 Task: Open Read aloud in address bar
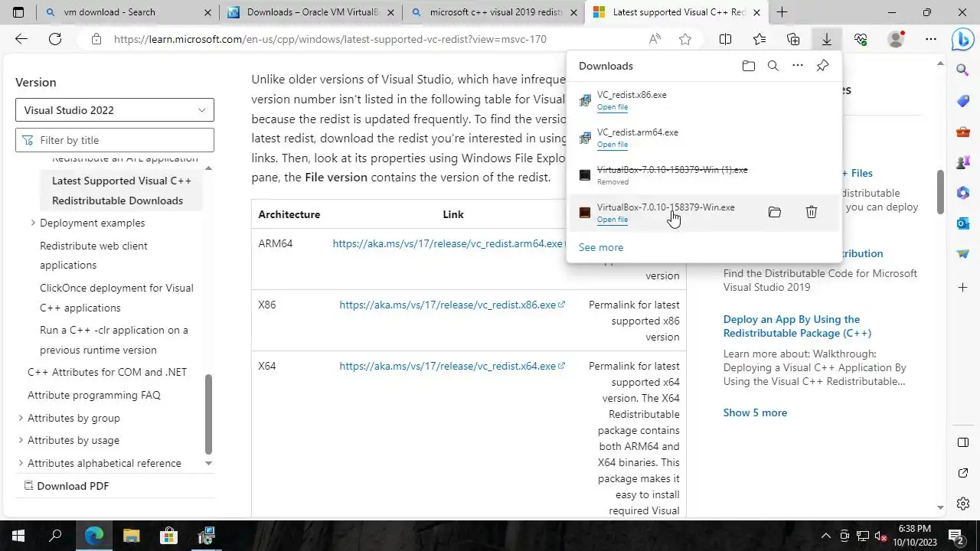click(655, 39)
